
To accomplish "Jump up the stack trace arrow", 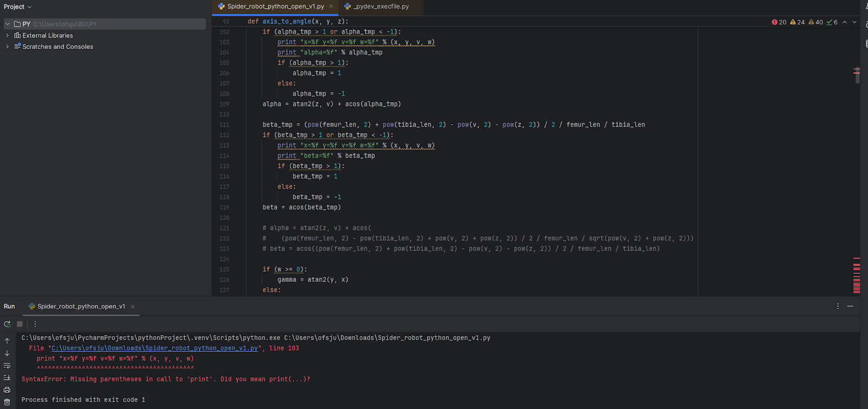I will click(x=7, y=341).
